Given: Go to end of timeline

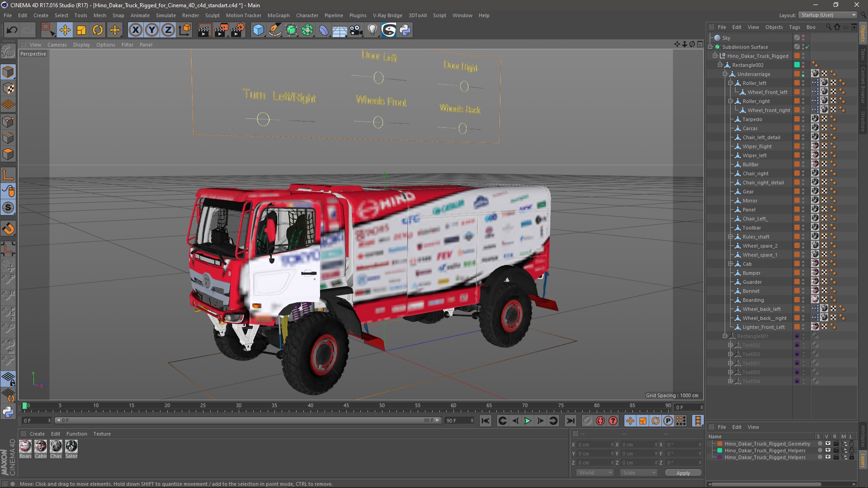Looking at the screenshot, I should coord(571,421).
